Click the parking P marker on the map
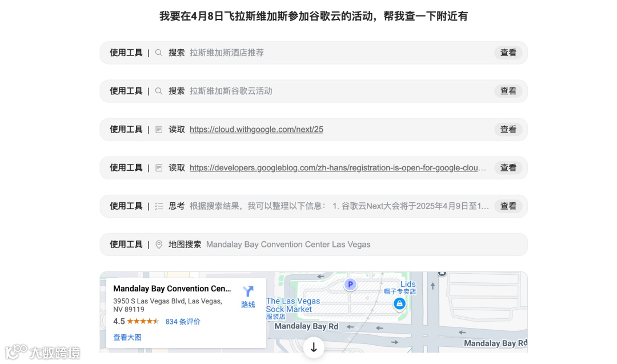Screen dimensions: 617x364 click(350, 284)
